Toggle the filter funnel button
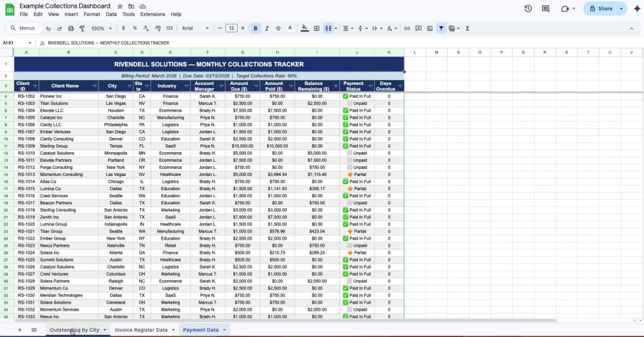This screenshot has width=644, height=337. point(441,28)
